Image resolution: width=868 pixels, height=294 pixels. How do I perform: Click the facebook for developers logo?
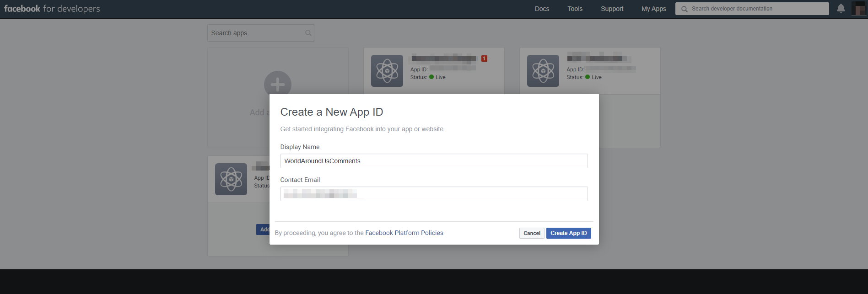[52, 9]
